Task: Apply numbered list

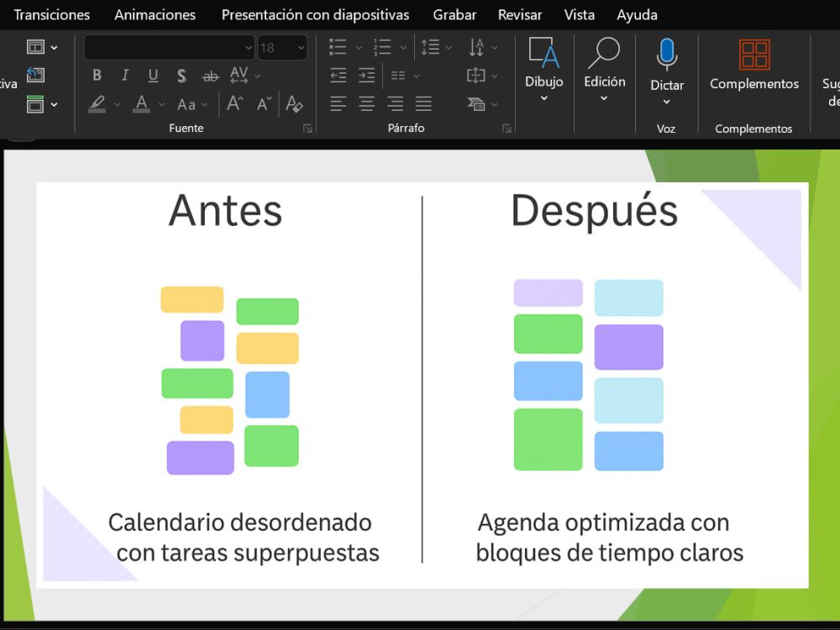Action: (382, 46)
